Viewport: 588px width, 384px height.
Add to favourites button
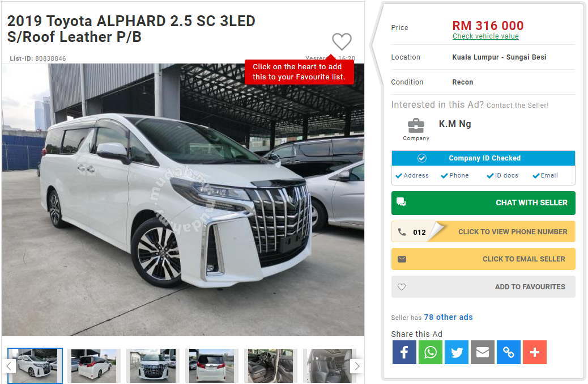point(483,287)
